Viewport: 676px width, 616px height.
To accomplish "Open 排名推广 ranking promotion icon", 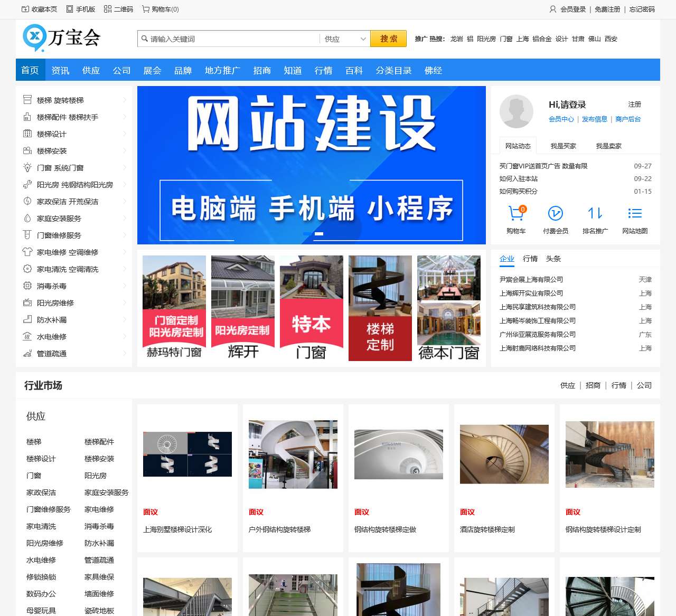I will point(595,213).
